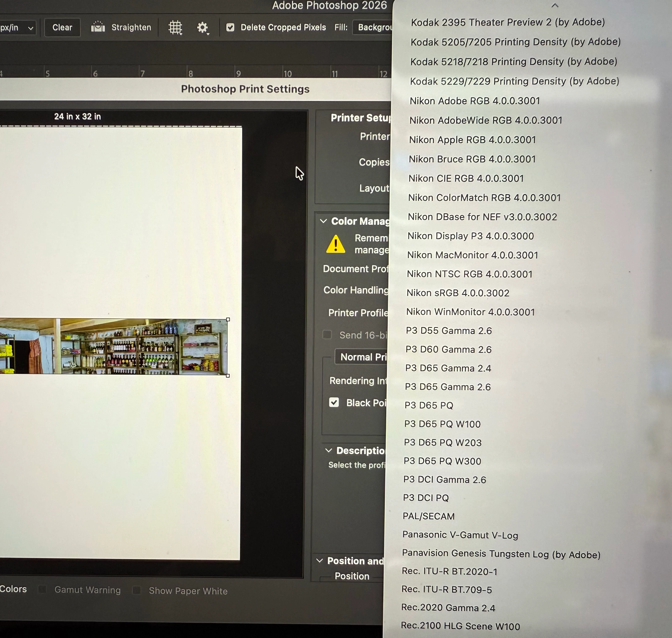Enable the Show Paper White checkbox
The height and width of the screenshot is (638, 672).
(137, 590)
